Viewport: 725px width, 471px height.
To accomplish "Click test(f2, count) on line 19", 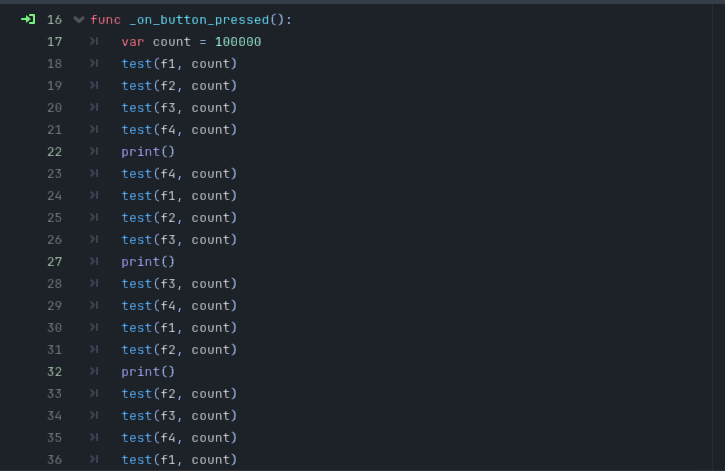I will coord(179,86).
